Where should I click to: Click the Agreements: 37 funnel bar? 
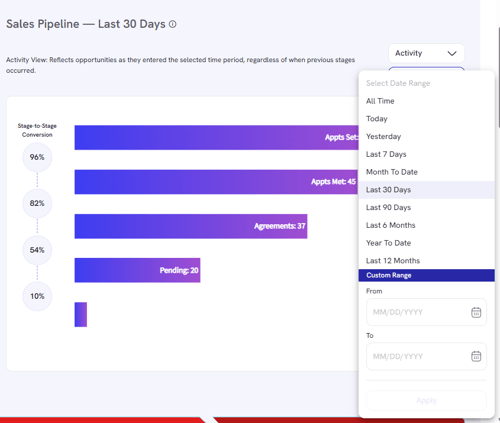pos(191,226)
